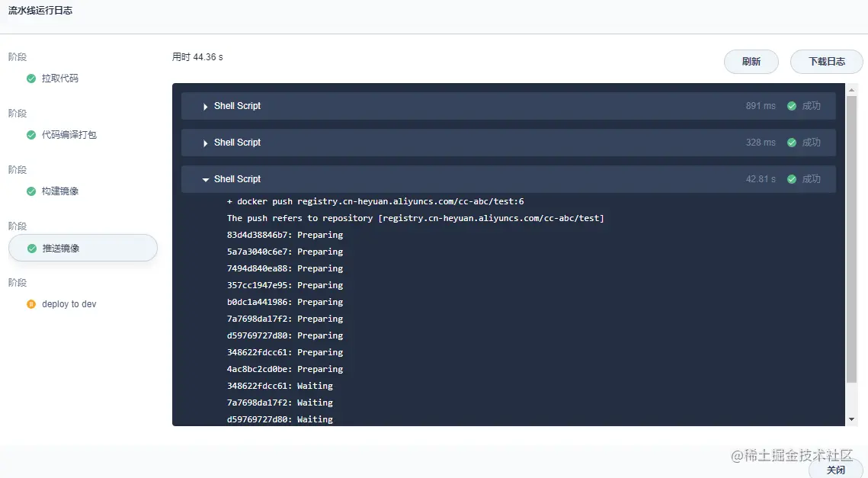
Task: Click the log scrollbar down arrow
Action: (x=851, y=419)
